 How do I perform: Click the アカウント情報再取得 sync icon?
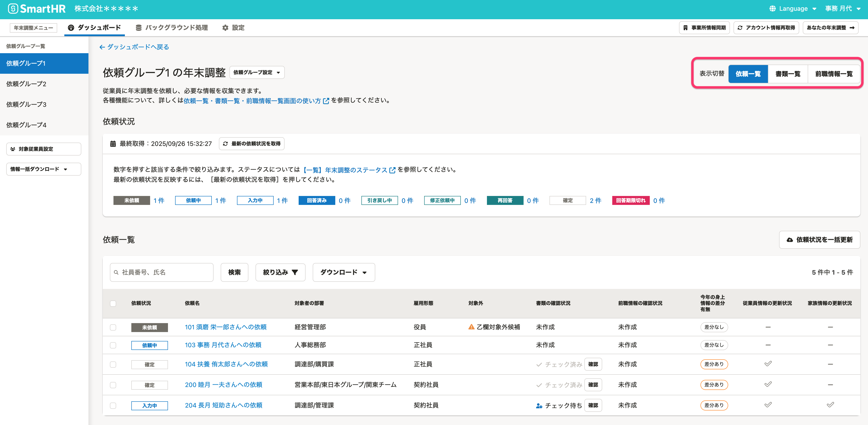740,28
